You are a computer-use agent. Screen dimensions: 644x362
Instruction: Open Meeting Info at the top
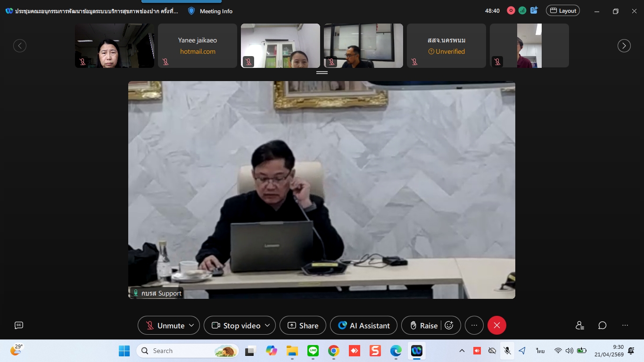pos(210,11)
